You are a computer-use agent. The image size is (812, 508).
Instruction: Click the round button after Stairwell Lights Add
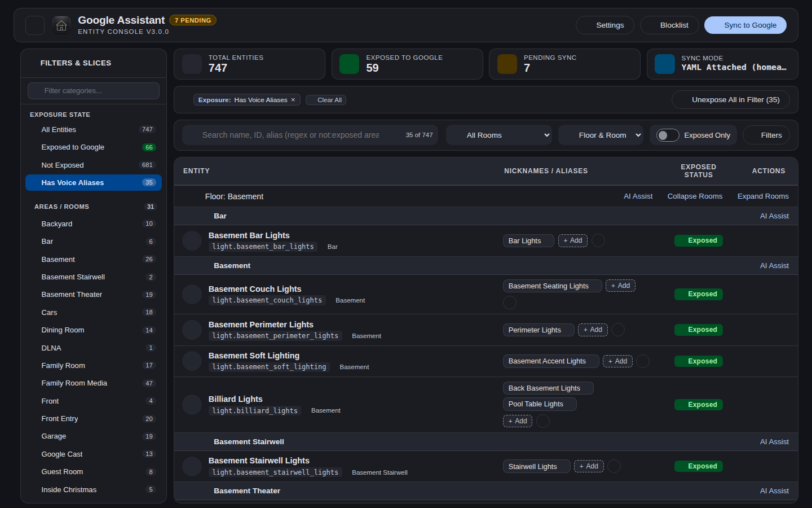click(614, 466)
